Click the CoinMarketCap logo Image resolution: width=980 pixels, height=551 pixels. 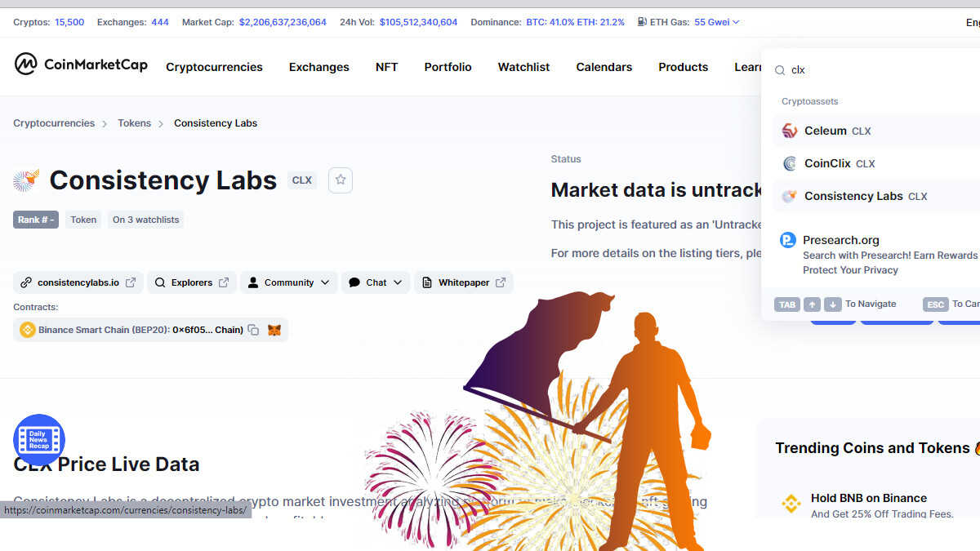click(81, 64)
